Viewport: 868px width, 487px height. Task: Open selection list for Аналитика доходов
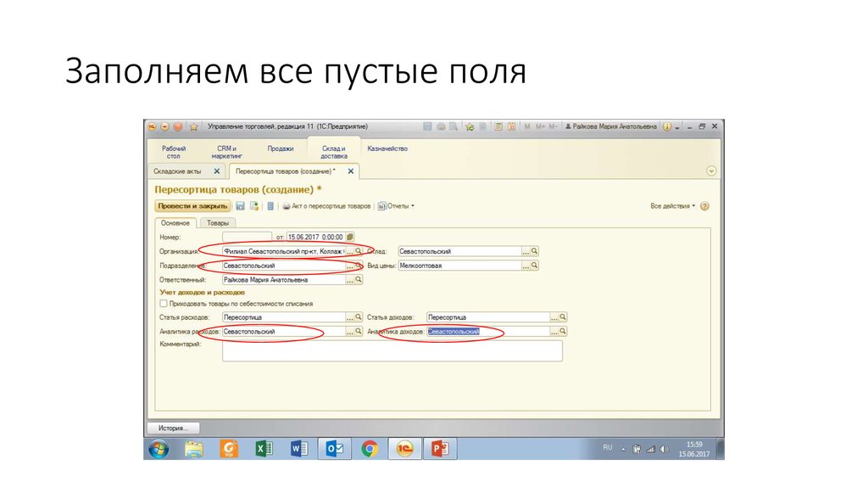coord(554,332)
